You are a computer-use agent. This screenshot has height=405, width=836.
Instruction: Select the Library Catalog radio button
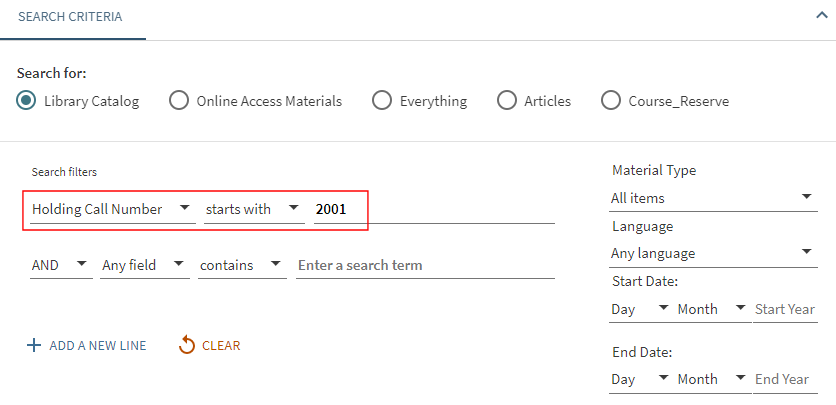point(27,101)
